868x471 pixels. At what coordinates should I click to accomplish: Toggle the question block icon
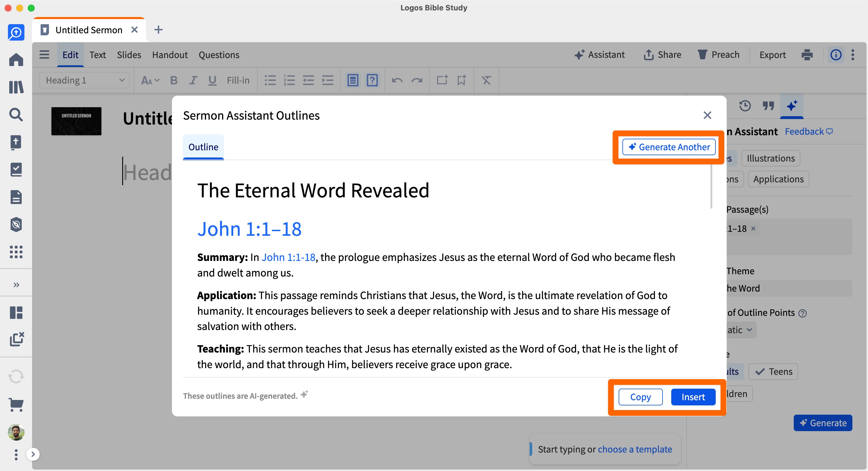(x=372, y=80)
